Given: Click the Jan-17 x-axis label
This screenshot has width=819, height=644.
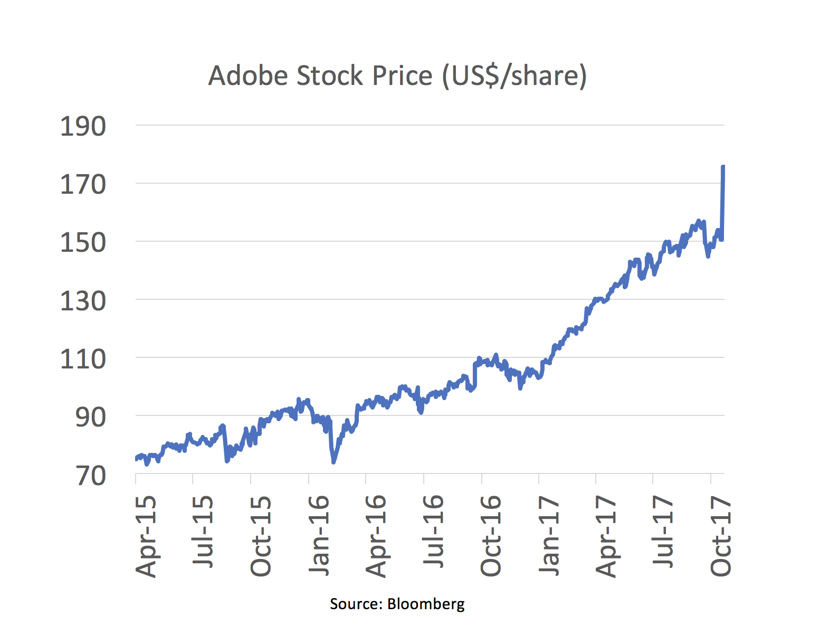Looking at the screenshot, I should pos(549,535).
